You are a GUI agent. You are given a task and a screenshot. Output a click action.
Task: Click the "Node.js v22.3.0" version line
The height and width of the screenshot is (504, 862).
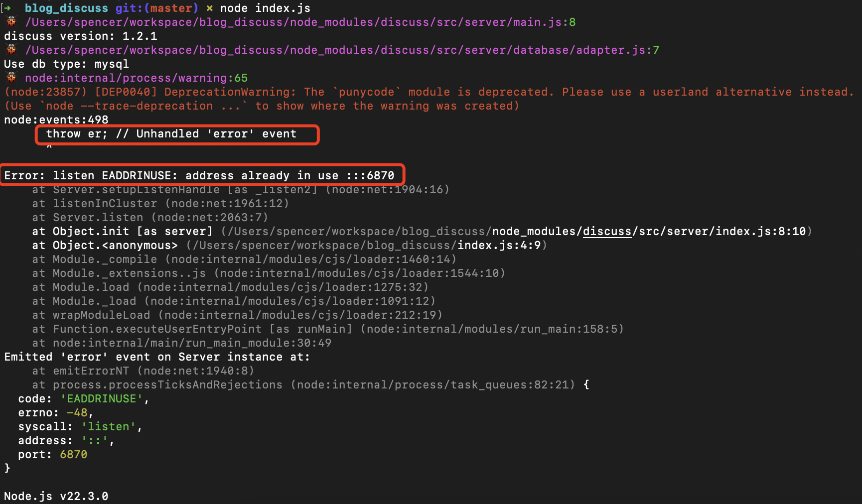pyautogui.click(x=56, y=496)
